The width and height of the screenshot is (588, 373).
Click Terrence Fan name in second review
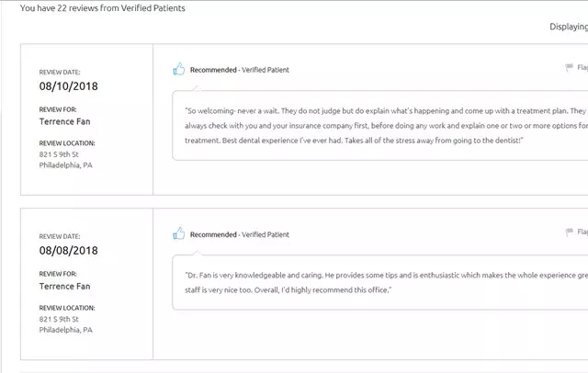click(65, 287)
